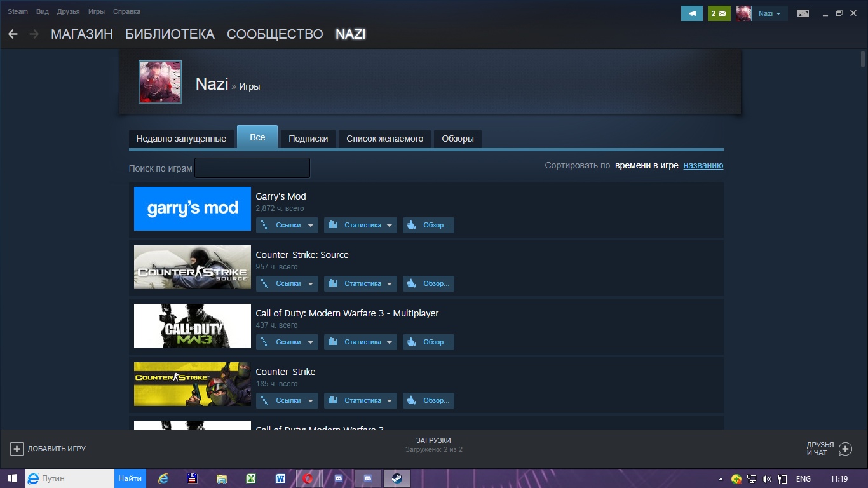Open the Справка menu
This screenshot has height=488, width=868.
coord(126,11)
